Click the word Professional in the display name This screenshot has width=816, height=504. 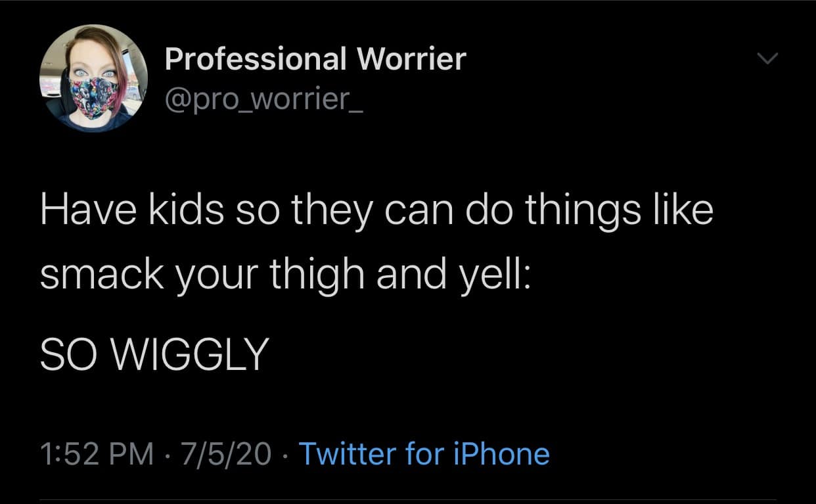[x=256, y=59]
